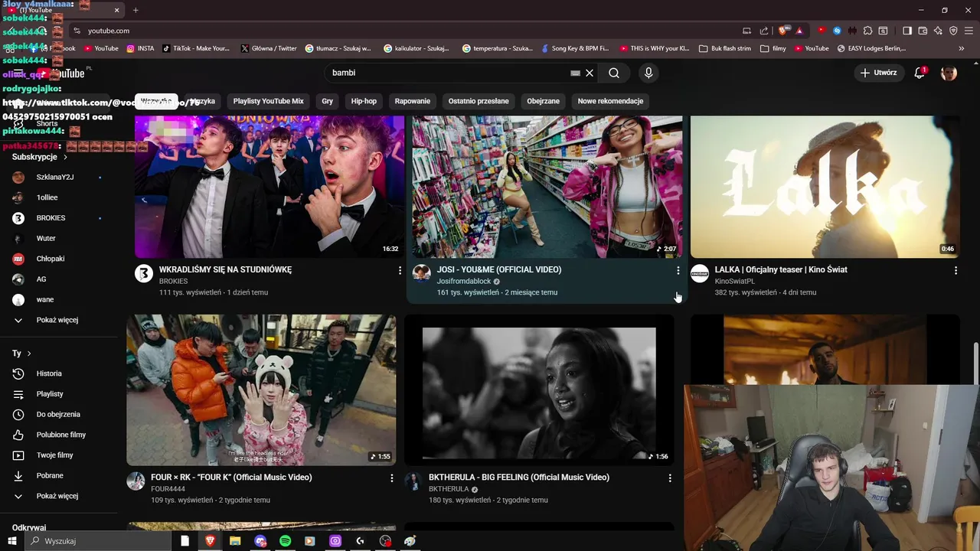Click the youtube.com address bar
The width and height of the screenshot is (980, 551).
point(406,31)
